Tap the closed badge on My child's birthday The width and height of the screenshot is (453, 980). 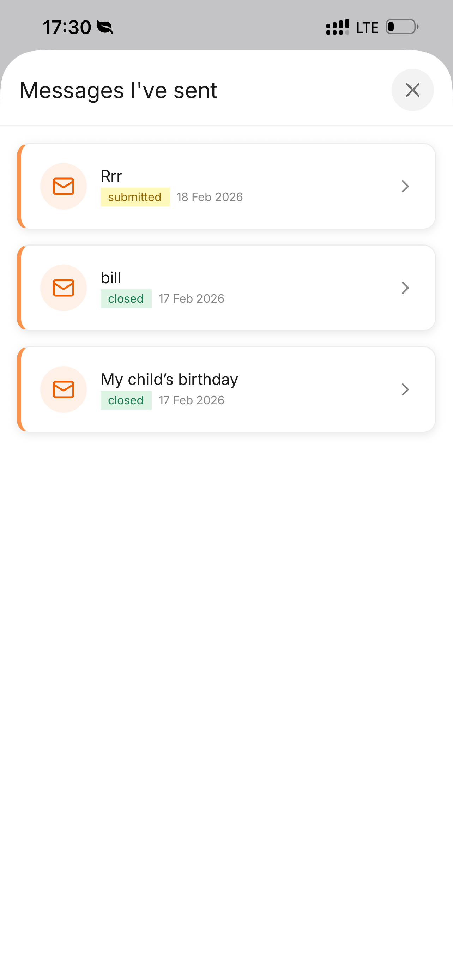(126, 400)
